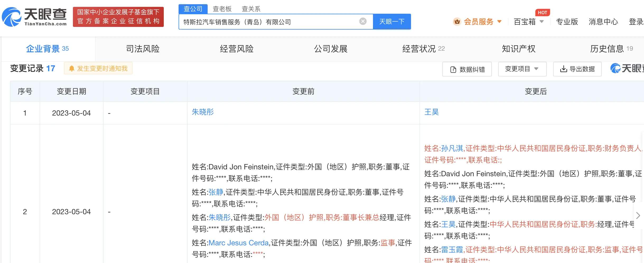644x263 pixels.
Task: Click the 登录 link
Action: coord(636,22)
